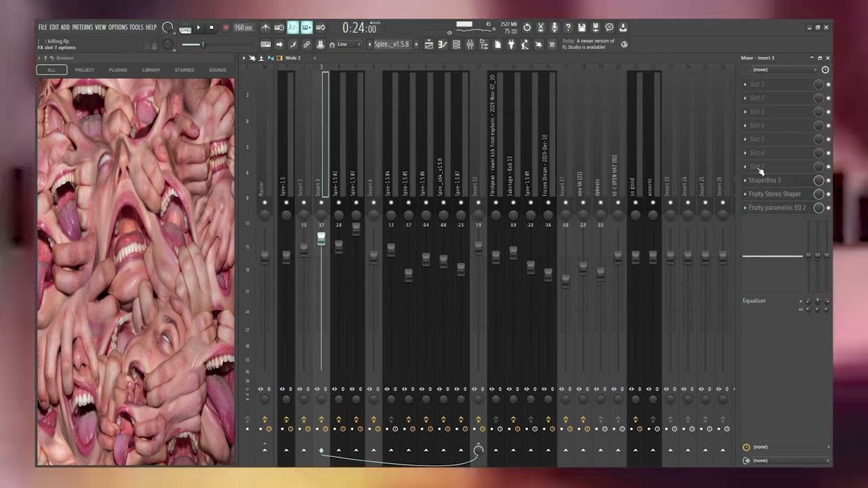Image resolution: width=868 pixels, height=488 pixels.
Task: Open the FILE menu
Action: tap(43, 27)
